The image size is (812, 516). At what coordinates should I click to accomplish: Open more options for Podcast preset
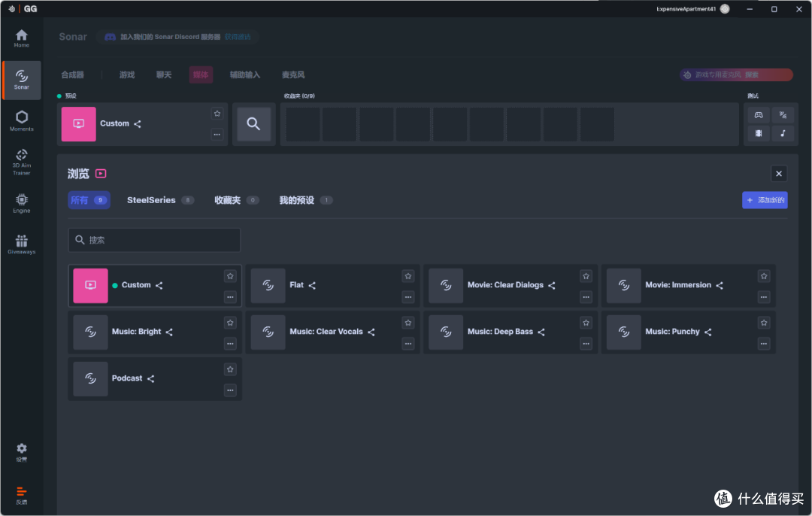click(231, 390)
